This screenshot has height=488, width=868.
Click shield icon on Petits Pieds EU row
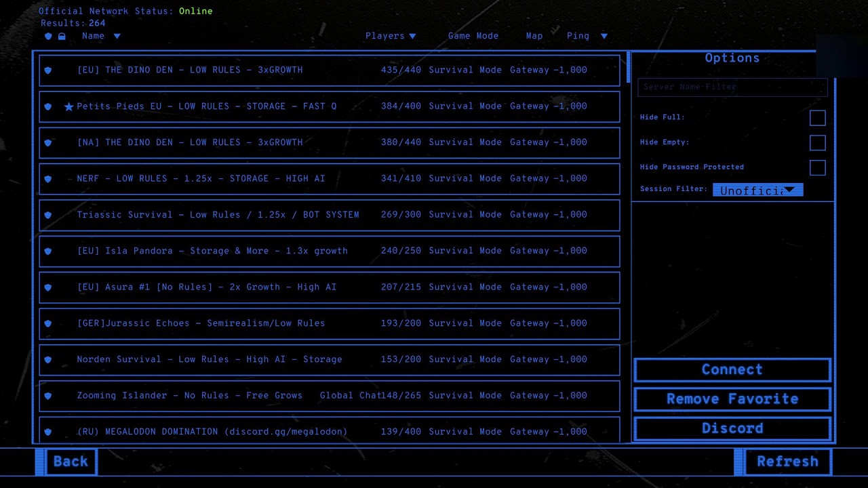47,106
